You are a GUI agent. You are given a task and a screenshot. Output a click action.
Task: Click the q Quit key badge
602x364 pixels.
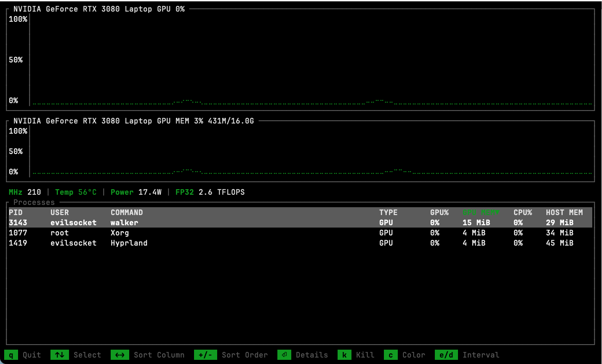(x=11, y=355)
